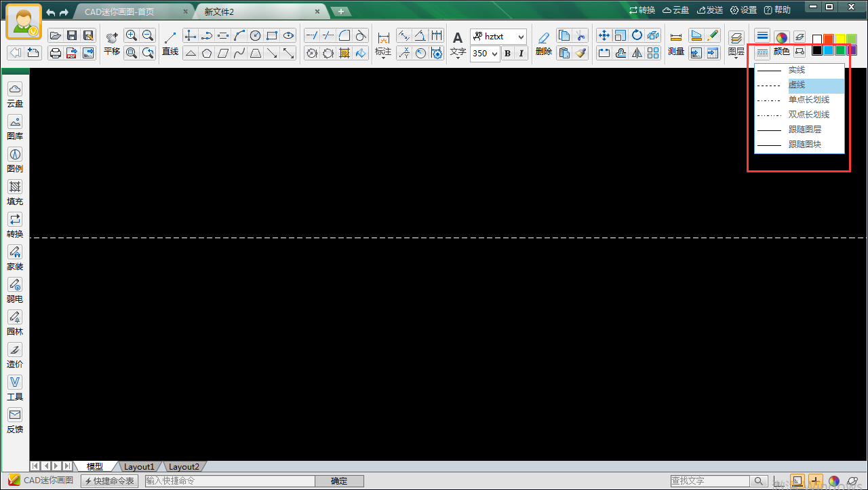This screenshot has height=490, width=868.
Task: Open 图库 in the left sidebar
Action: pos(15,128)
